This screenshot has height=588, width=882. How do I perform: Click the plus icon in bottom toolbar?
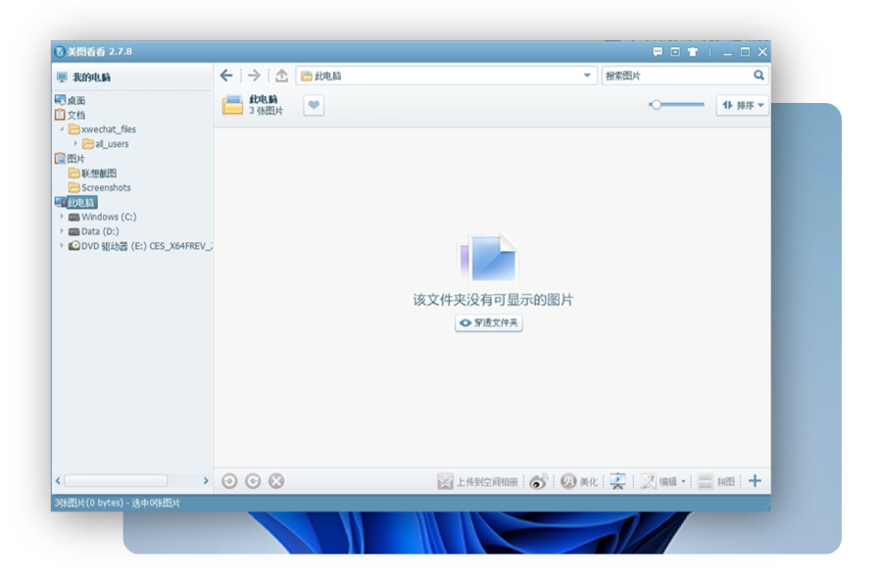pyautogui.click(x=755, y=481)
